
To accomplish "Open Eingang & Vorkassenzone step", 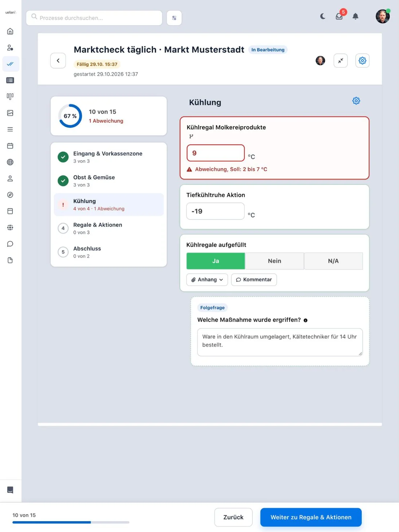I will 109,157.
